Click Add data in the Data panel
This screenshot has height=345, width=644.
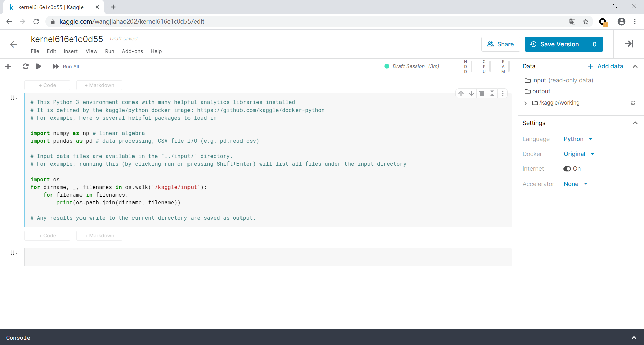coord(605,66)
